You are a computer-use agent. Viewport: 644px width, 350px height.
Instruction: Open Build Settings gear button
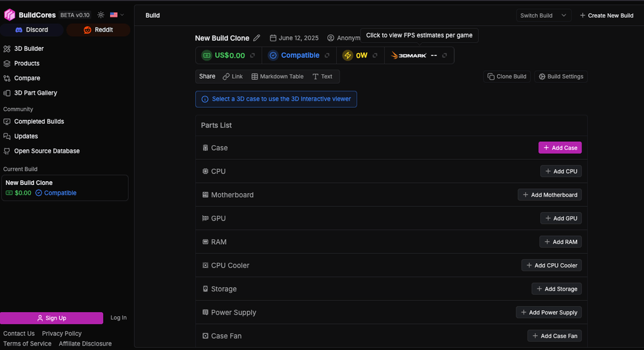[560, 77]
